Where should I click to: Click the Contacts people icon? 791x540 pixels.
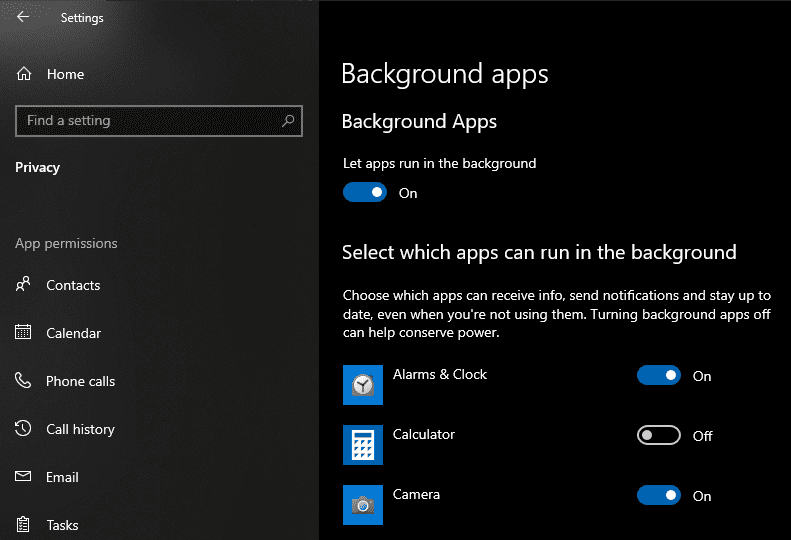[x=23, y=285]
